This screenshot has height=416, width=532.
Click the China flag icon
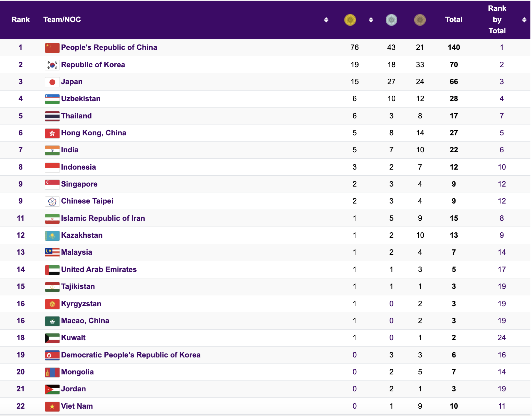click(52, 48)
